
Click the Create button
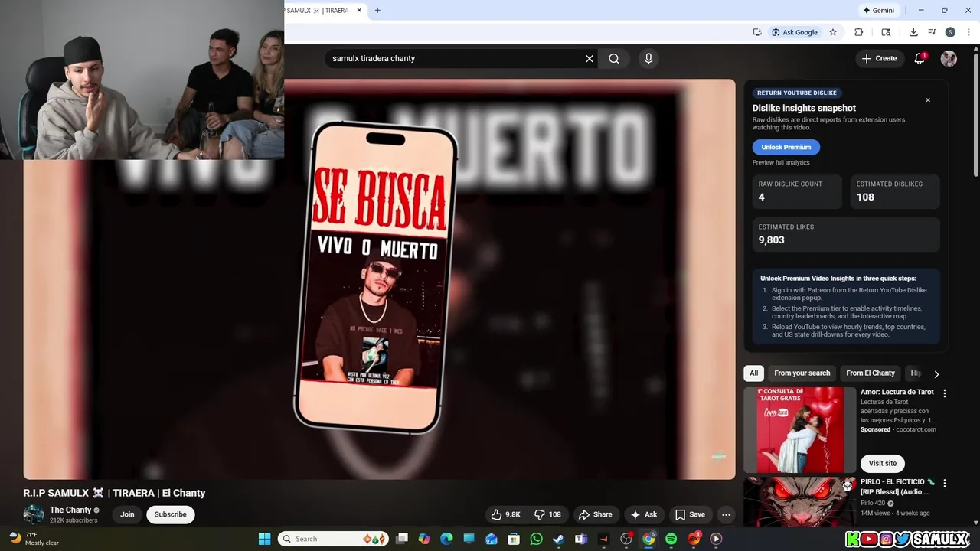tap(879, 58)
